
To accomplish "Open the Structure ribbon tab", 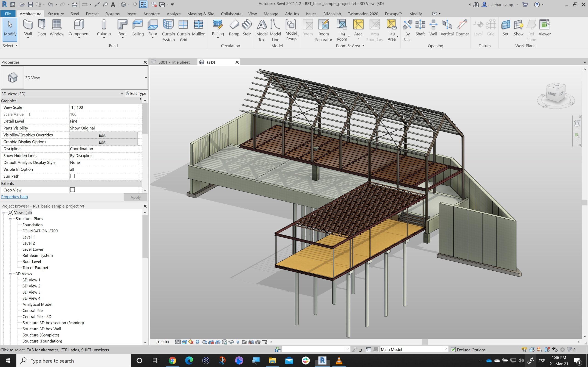I will [x=56, y=14].
